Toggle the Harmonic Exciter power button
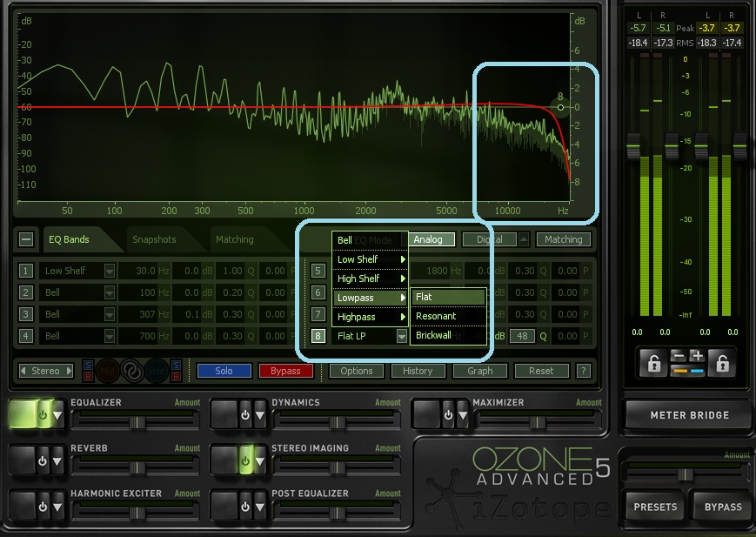The width and height of the screenshot is (756, 537). click(x=43, y=507)
